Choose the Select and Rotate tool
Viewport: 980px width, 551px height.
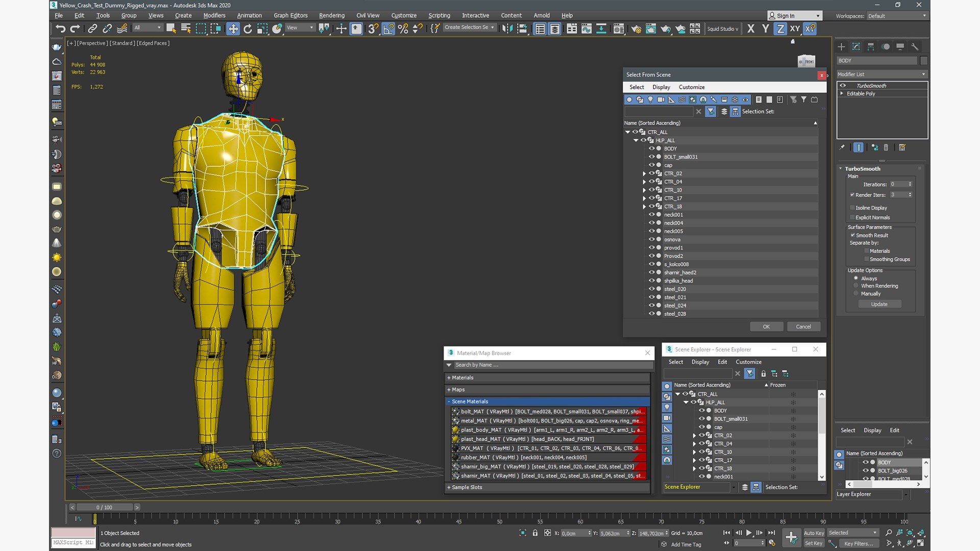pyautogui.click(x=248, y=29)
